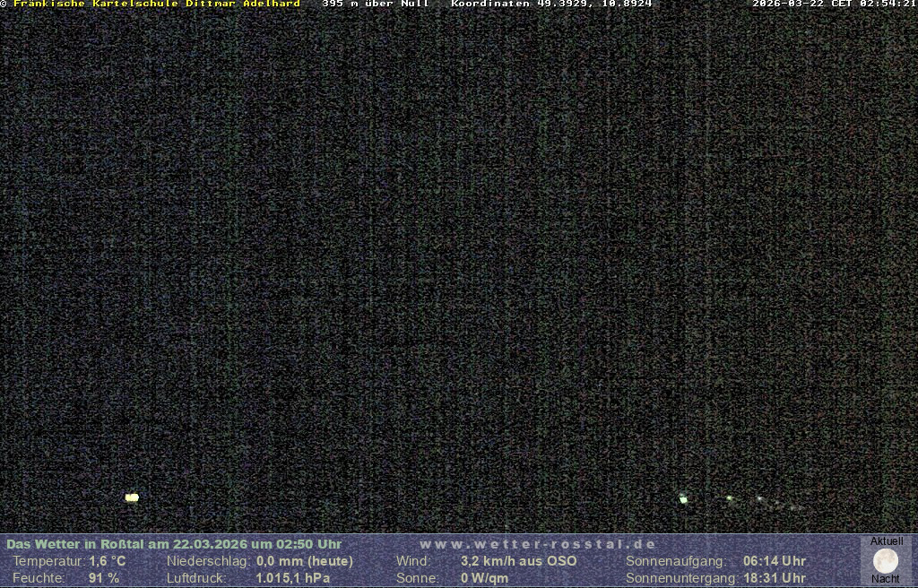This screenshot has height=588, width=918.
Task: Click the humidity value 91 %
Action: (x=104, y=578)
